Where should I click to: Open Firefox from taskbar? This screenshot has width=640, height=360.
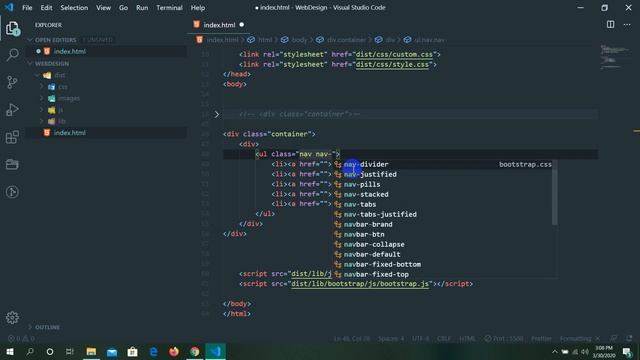click(174, 351)
